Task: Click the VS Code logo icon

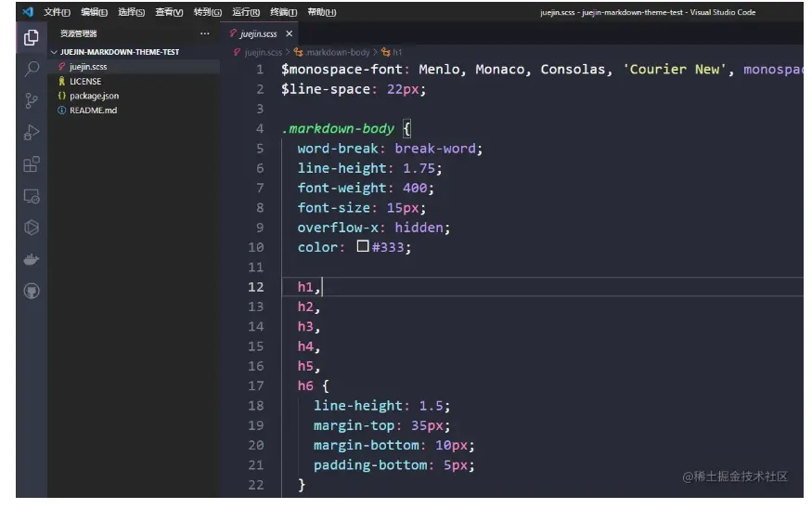Action: [28, 11]
